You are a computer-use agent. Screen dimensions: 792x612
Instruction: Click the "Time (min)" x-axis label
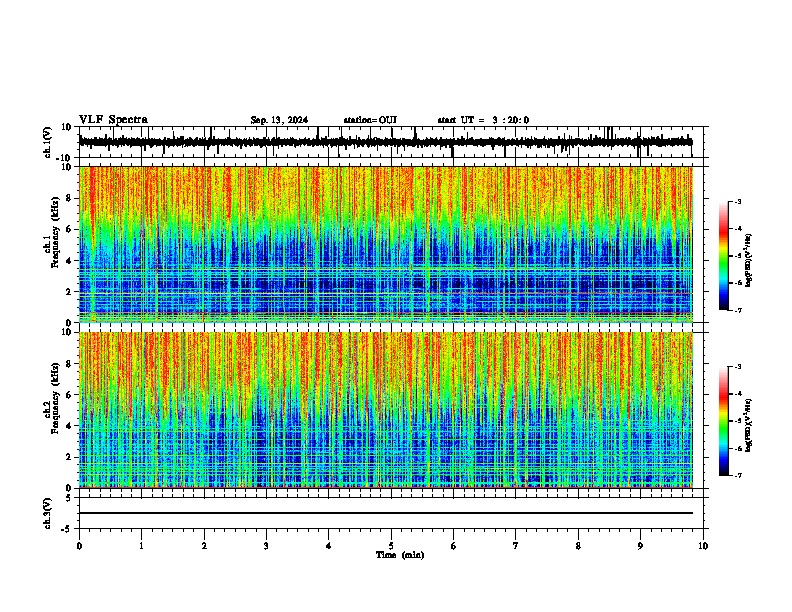400,555
